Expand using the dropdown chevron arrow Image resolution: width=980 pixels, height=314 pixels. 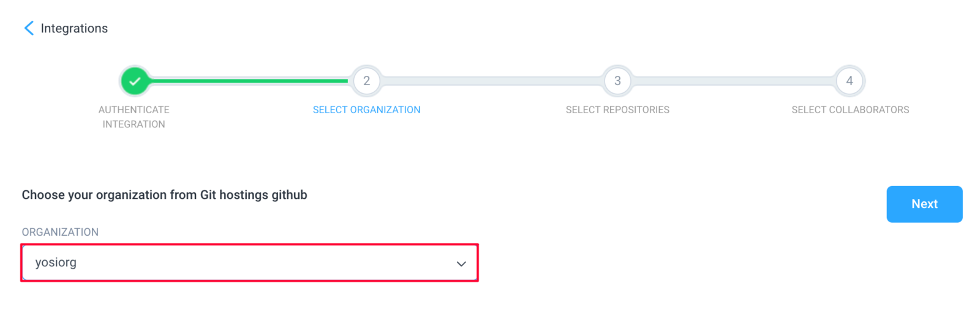[x=461, y=264]
